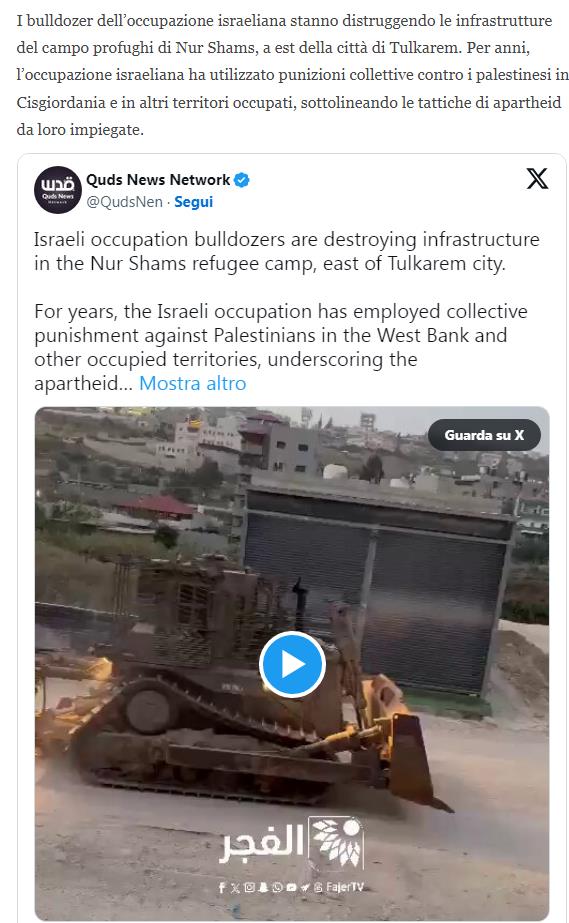Click the X logo in tweet header
Image resolution: width=569 pixels, height=923 pixels.
pos(537,178)
